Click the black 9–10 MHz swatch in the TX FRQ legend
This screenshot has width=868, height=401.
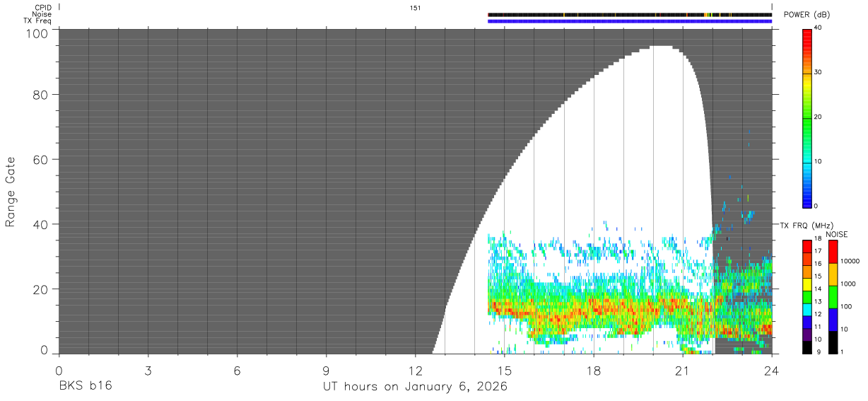tap(807, 347)
